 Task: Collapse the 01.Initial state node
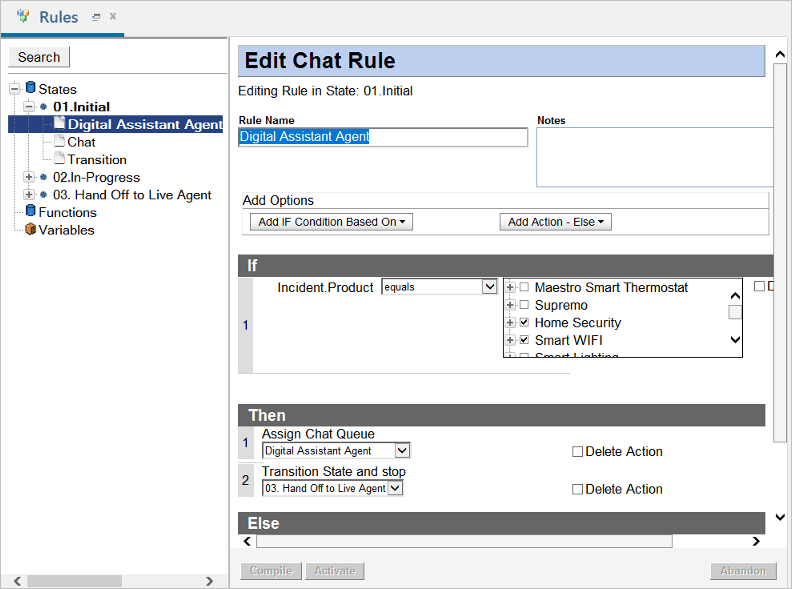pyautogui.click(x=29, y=106)
